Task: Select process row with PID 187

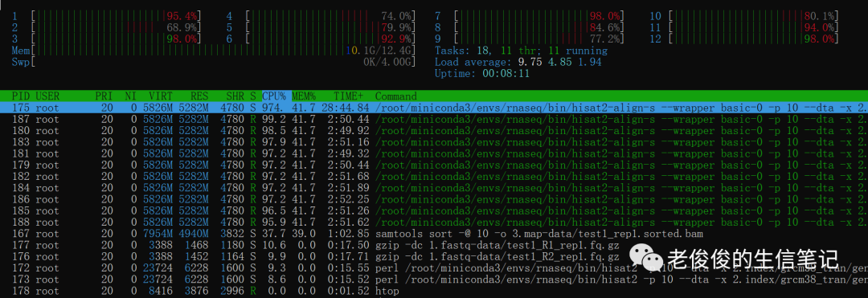Action: (434, 119)
